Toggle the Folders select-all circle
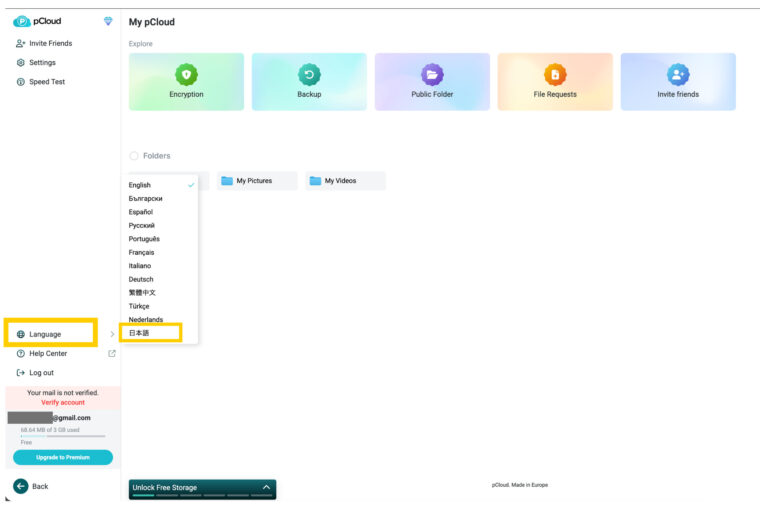Image resolution: width=760 pixels, height=507 pixels. pyautogui.click(x=134, y=156)
